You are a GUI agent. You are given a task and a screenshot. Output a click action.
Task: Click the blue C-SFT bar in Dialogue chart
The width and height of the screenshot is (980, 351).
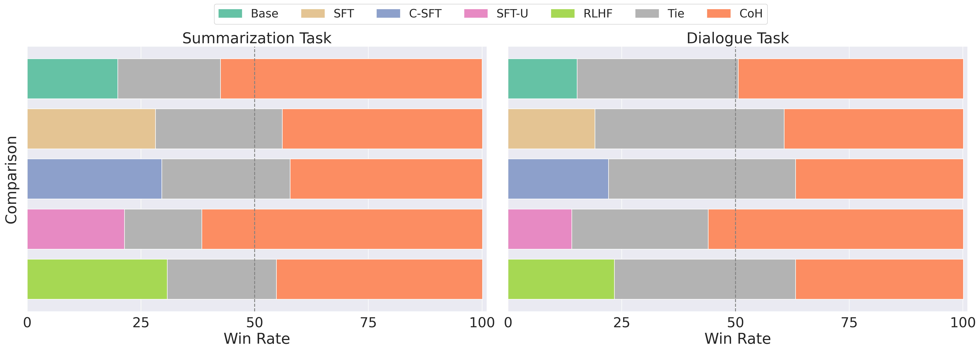click(x=558, y=179)
